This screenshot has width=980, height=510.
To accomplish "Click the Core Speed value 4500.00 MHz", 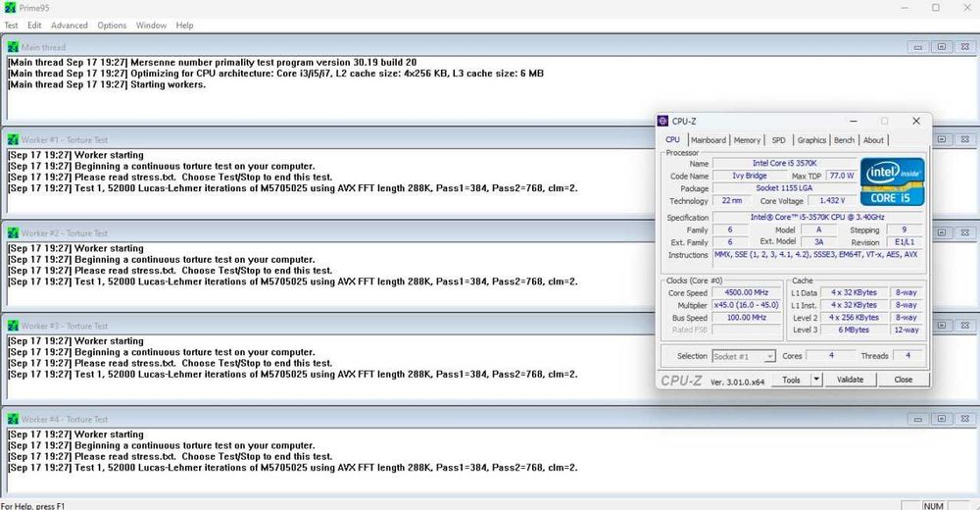I will coord(746,292).
